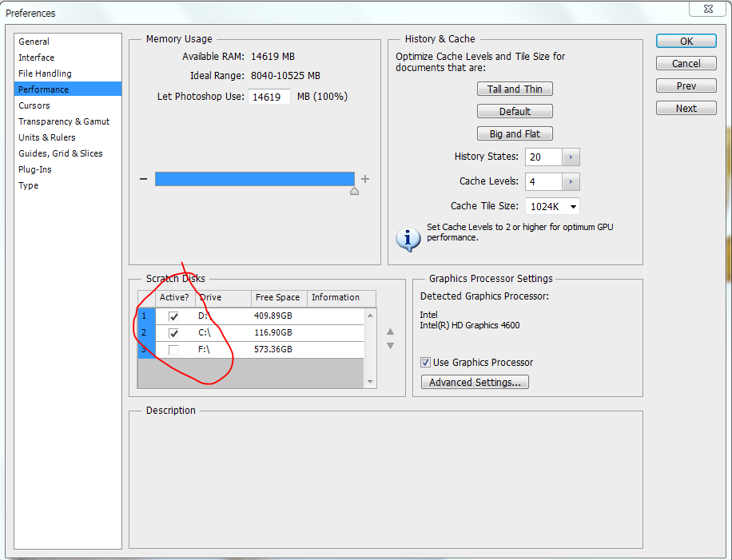Screen dimensions: 732x560
Task: Open Cache Tile Size dropdown
Action: [x=553, y=206]
